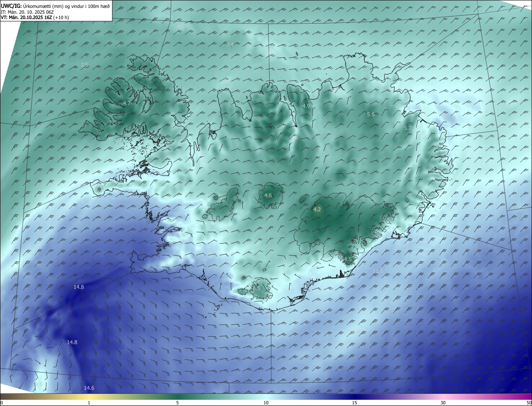
Task: Click the initial time line 'IT: Mán. 20. 10. 2025 06Z'
Action: (27, 12)
